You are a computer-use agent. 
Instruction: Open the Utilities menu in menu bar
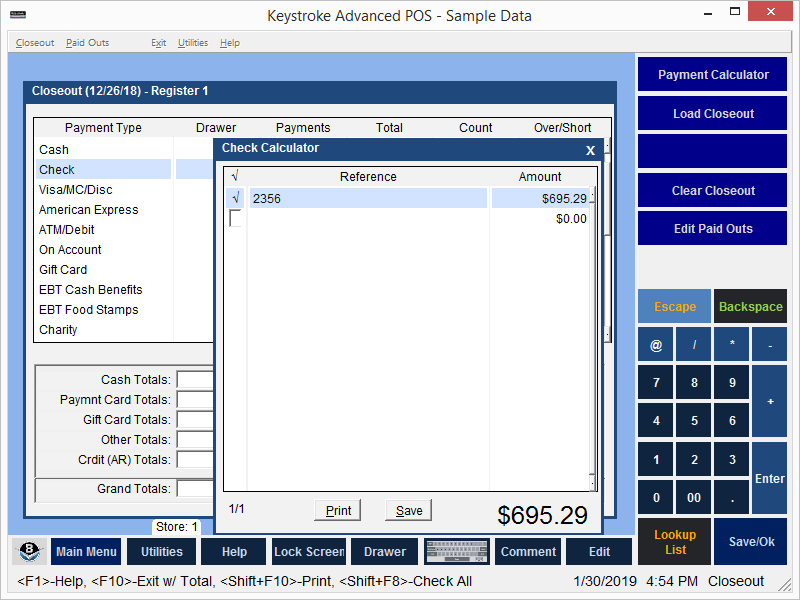pos(193,43)
